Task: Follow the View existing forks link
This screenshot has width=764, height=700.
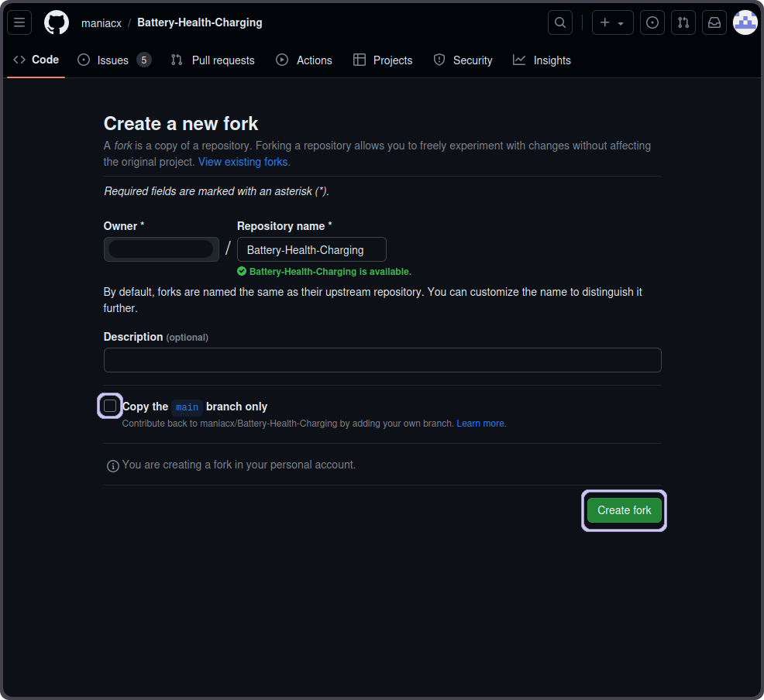Action: pyautogui.click(x=244, y=162)
